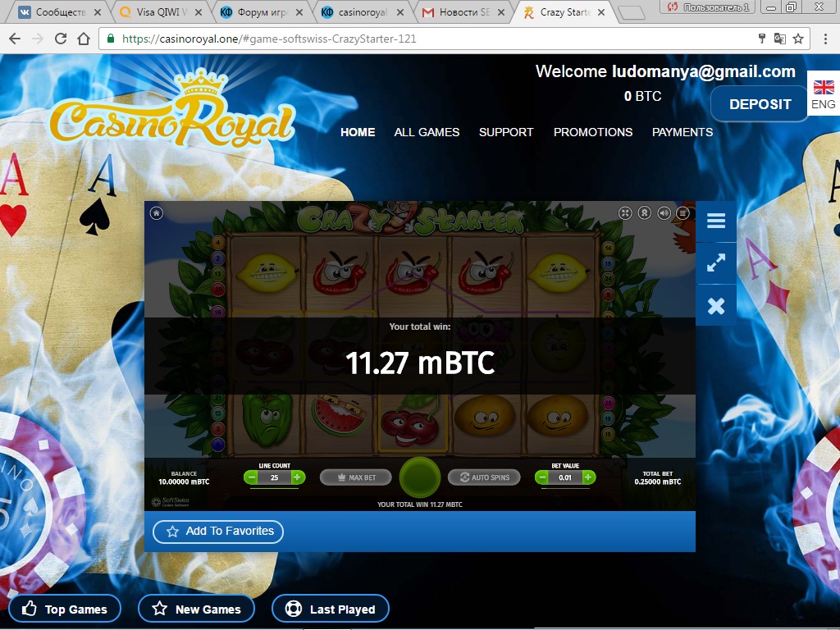Change language with the ENG flag
This screenshot has height=630, width=840.
coord(824,94)
